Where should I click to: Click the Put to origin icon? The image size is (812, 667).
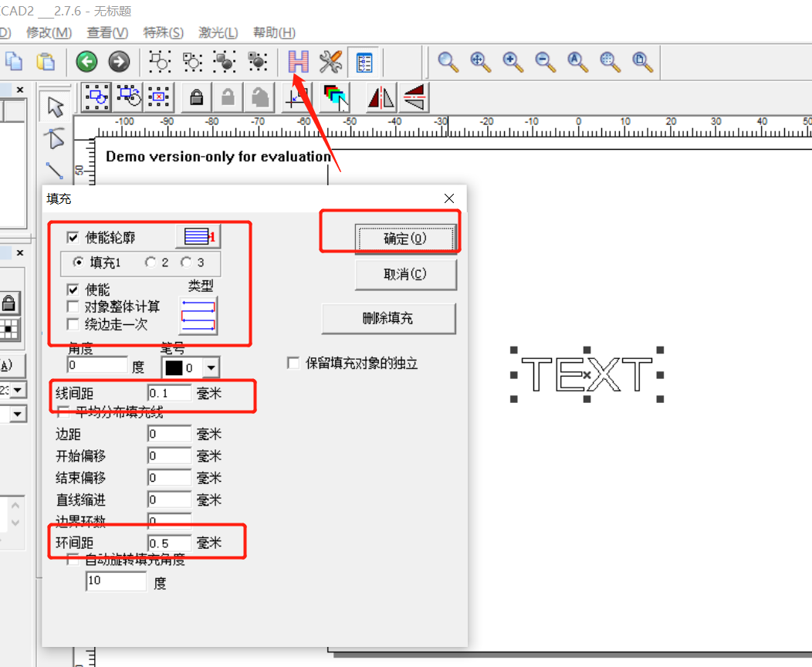click(298, 97)
